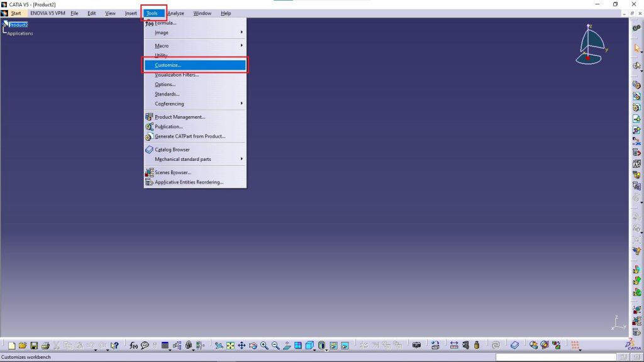Choose Applicative Entities Reordering... entry
644x362 pixels.
[195, 182]
